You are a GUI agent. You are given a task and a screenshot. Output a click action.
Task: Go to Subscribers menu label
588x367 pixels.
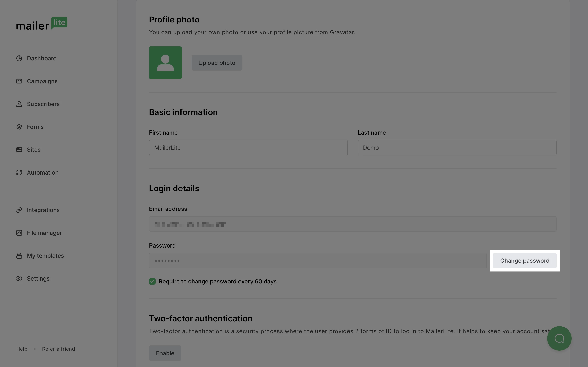43,104
